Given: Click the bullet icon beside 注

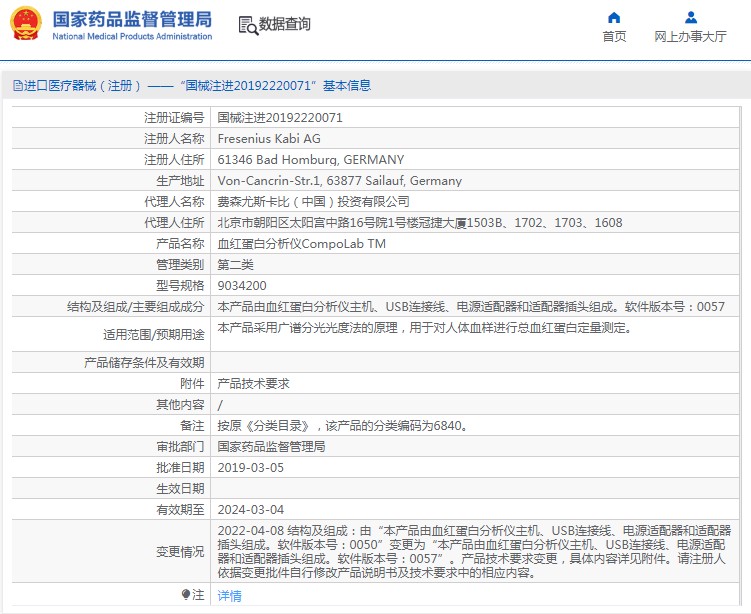Looking at the screenshot, I should [186, 594].
